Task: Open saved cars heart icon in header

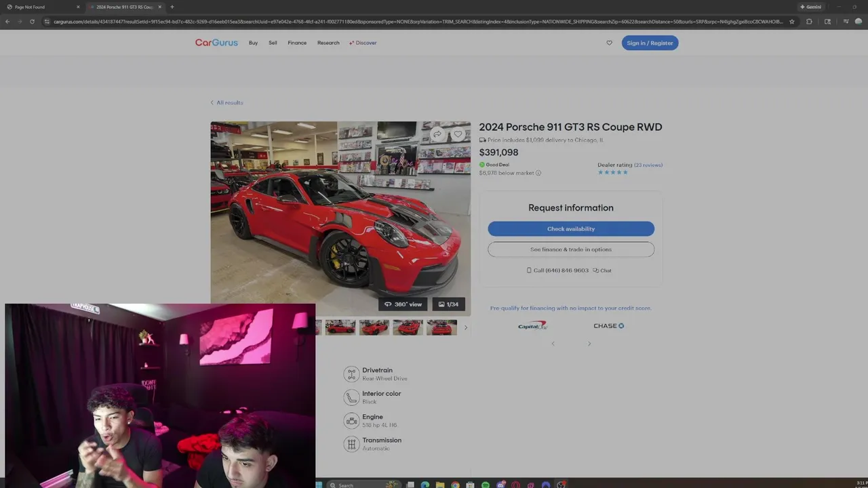Action: [609, 43]
